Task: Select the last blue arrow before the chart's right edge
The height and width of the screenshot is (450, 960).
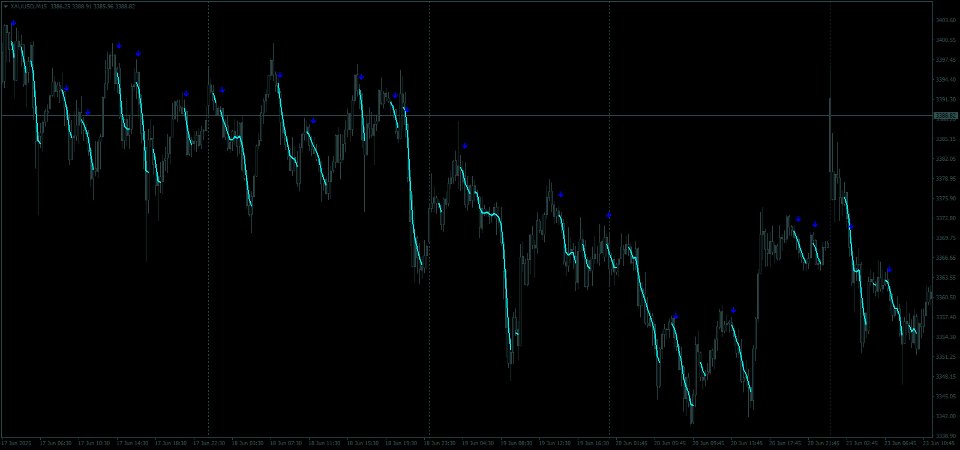Action: [889, 269]
